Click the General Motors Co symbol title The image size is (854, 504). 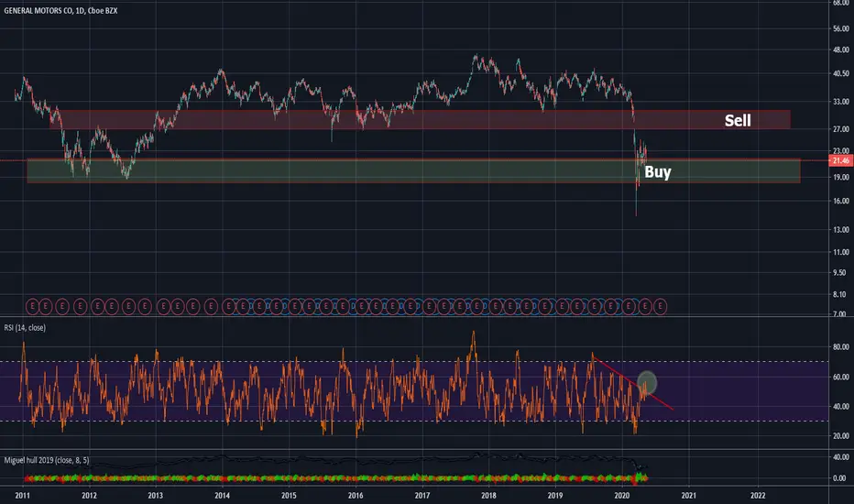(x=60, y=10)
